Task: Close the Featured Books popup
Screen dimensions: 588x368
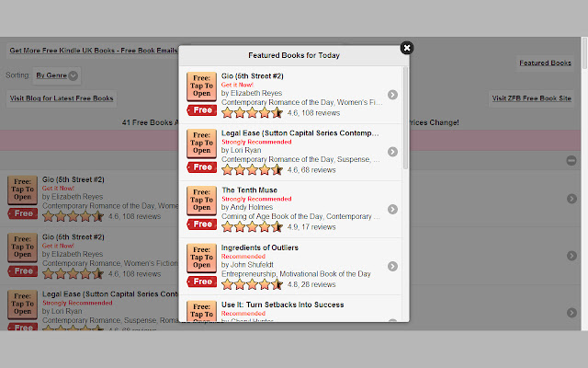Action: click(x=407, y=48)
